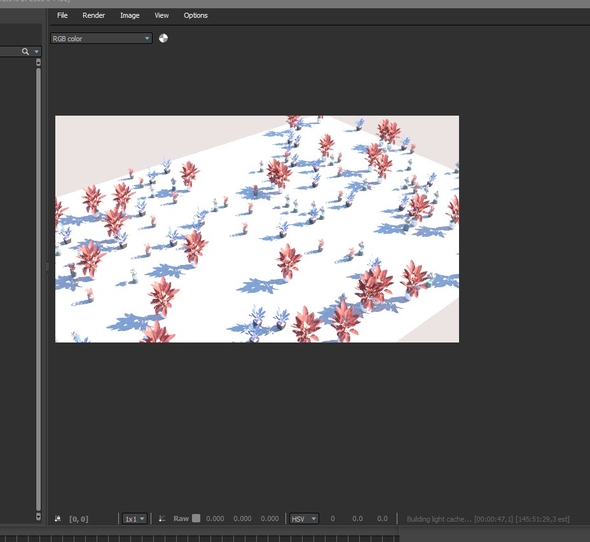Open the HSV color mode dropdown
Viewport: 590px width, 542px height.
[x=304, y=519]
